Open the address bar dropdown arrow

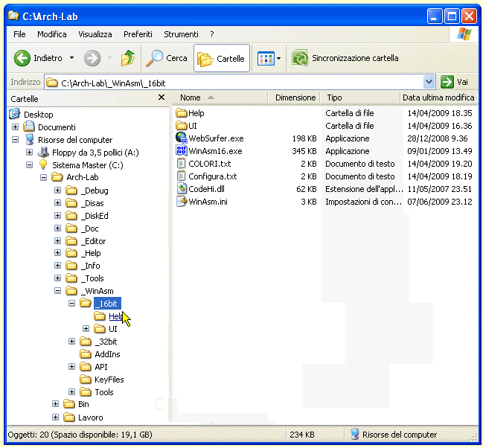[429, 82]
